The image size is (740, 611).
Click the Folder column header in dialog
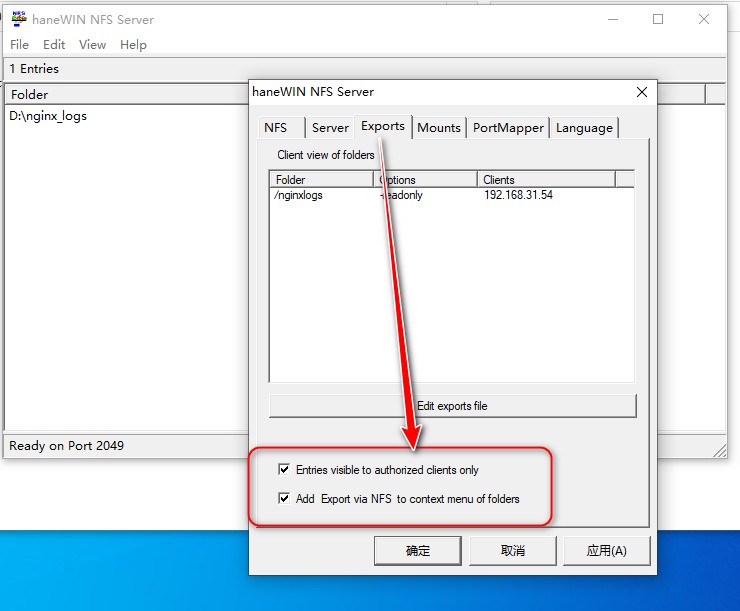[x=321, y=180]
